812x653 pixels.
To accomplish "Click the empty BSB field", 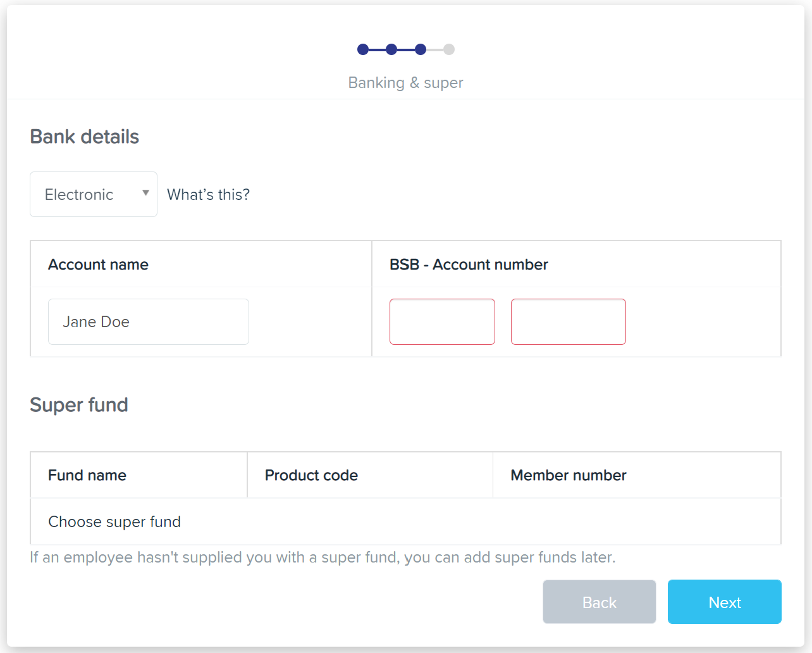I will (442, 321).
